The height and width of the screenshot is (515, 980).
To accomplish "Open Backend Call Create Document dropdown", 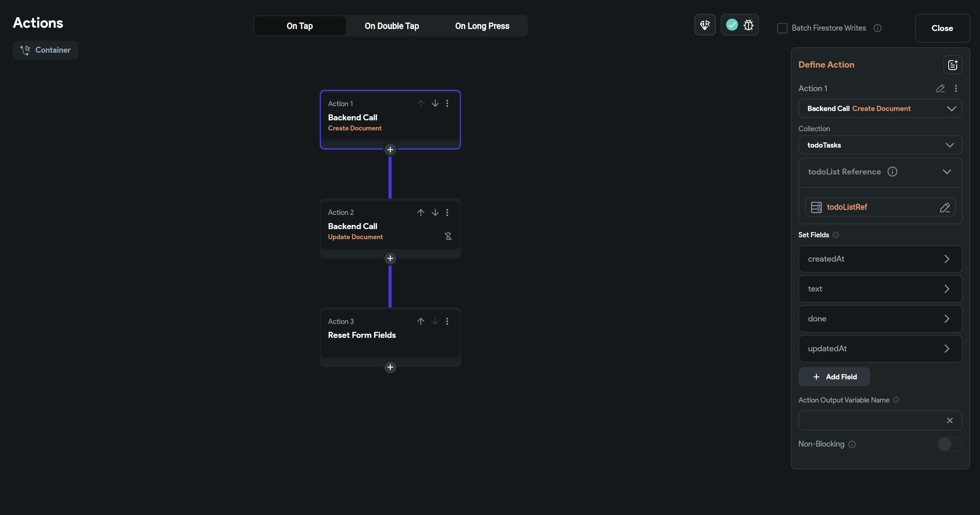I will pos(879,109).
